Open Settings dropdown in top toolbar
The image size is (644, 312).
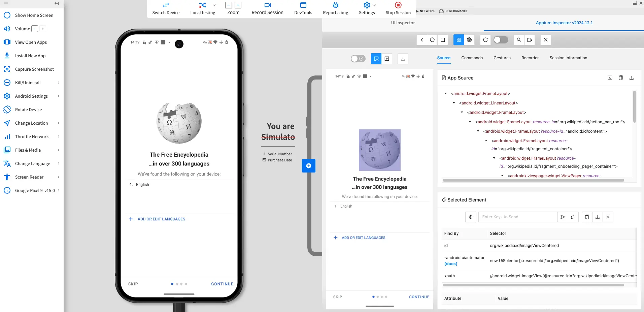point(374,5)
